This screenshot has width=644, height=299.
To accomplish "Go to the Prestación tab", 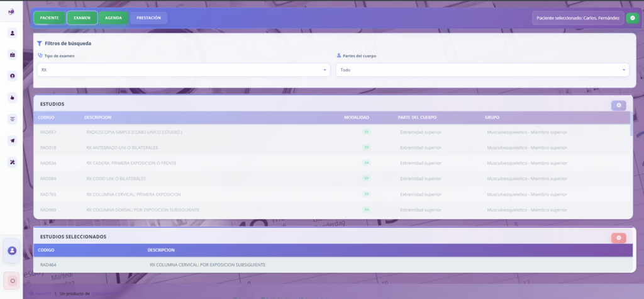I will point(148,18).
